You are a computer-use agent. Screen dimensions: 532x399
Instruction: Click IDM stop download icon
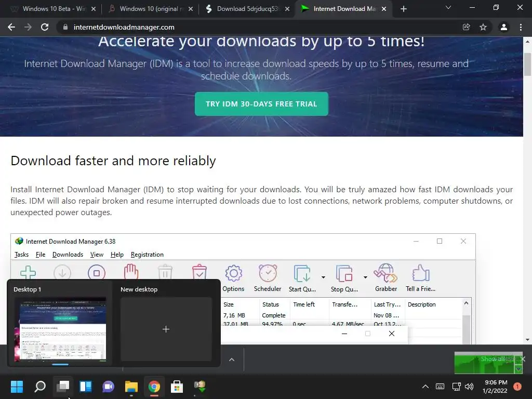pyautogui.click(x=97, y=272)
